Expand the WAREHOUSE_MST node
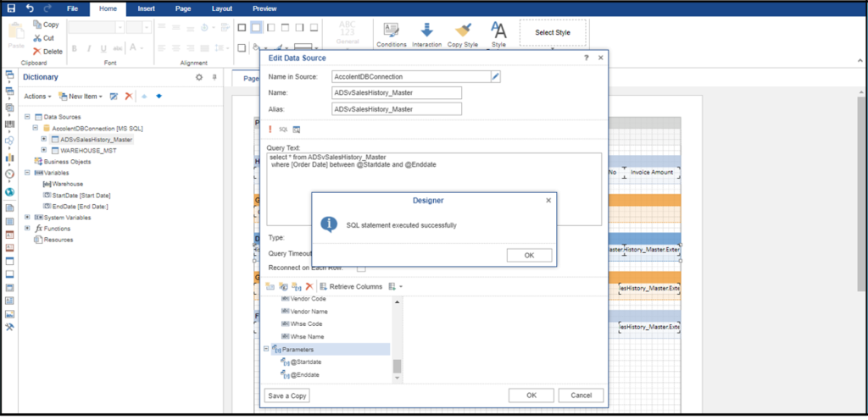Screen dimensions: 868x420 tap(44, 150)
